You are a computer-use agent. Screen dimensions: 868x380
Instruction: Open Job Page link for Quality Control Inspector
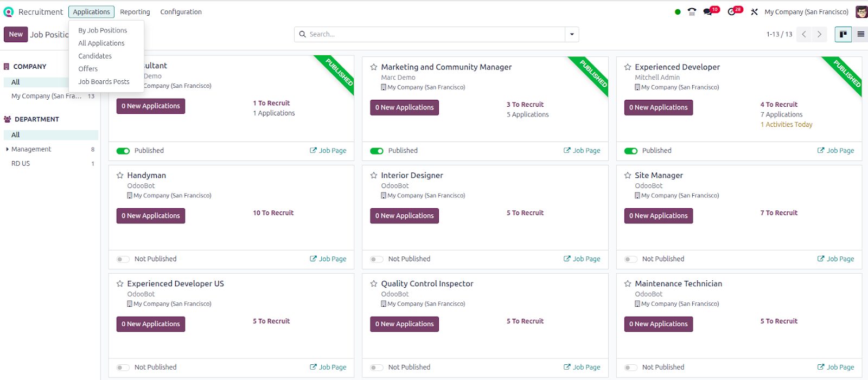pos(582,367)
